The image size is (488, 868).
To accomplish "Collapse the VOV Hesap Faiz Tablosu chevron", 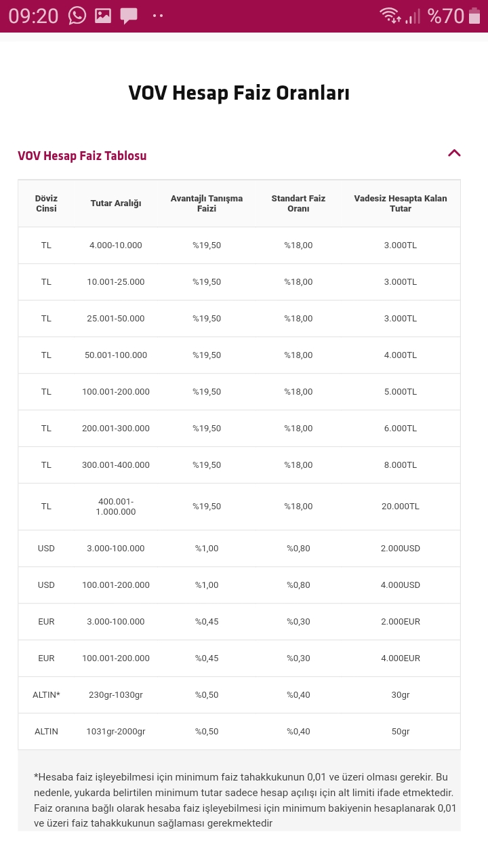I will tap(454, 153).
